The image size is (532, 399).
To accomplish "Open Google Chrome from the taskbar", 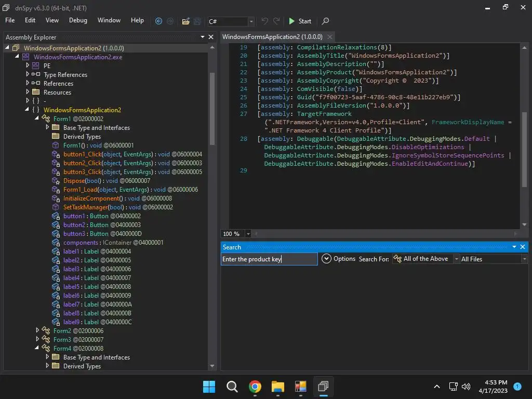I will pos(255,387).
